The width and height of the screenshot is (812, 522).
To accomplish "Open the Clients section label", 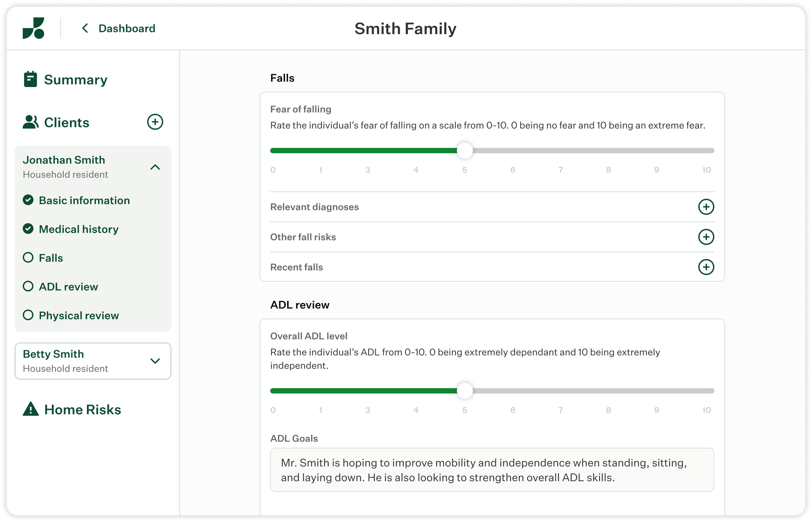I will tap(67, 122).
